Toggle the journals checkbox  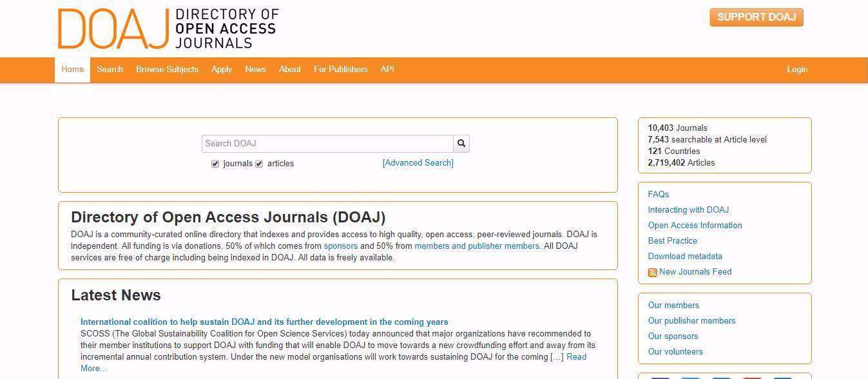pos(215,164)
